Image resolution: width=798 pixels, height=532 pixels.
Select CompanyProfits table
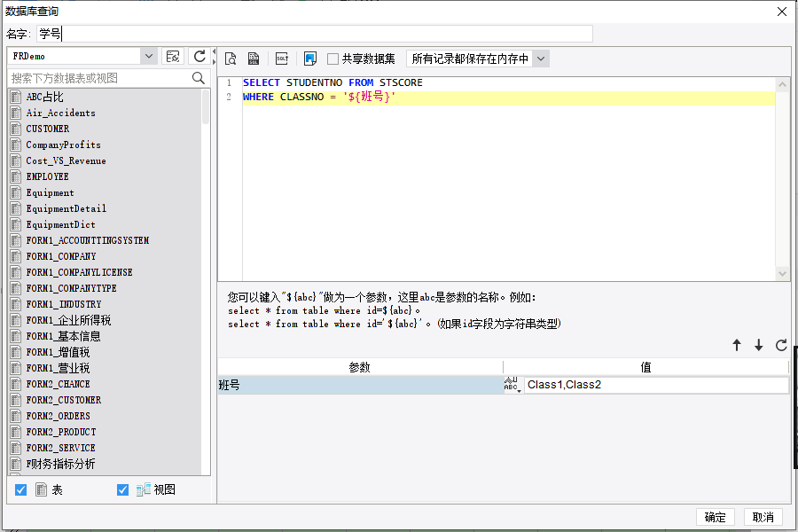(63, 145)
